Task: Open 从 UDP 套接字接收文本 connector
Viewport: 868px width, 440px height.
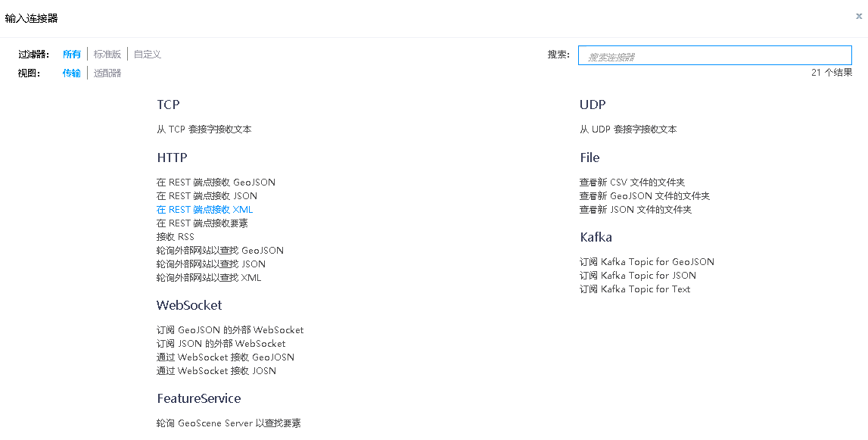Action: pyautogui.click(x=628, y=130)
